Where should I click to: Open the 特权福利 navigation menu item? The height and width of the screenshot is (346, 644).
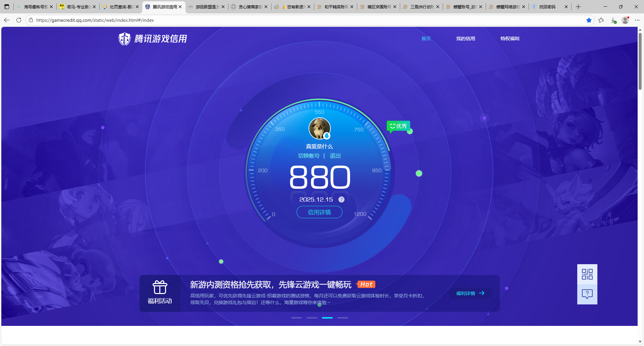click(x=509, y=39)
